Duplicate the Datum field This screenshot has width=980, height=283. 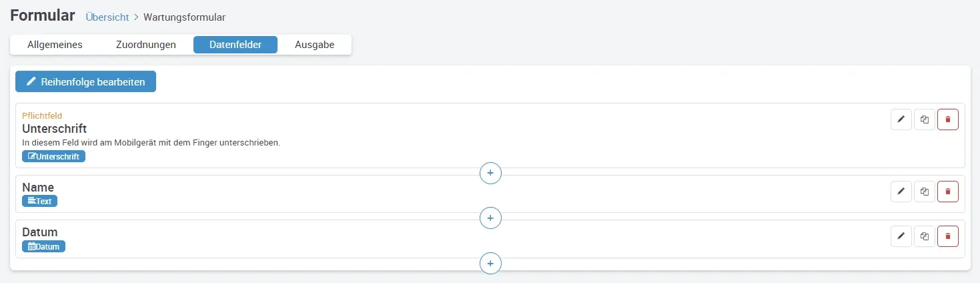pyautogui.click(x=925, y=236)
